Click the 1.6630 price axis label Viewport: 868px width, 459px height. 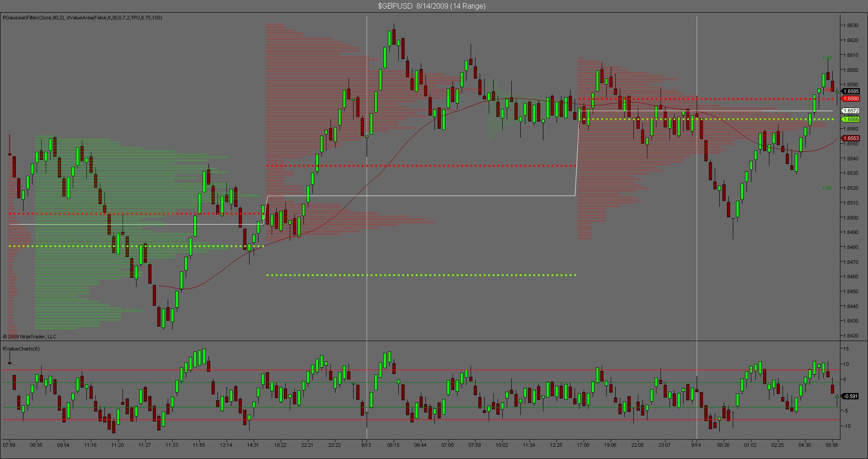coord(851,25)
